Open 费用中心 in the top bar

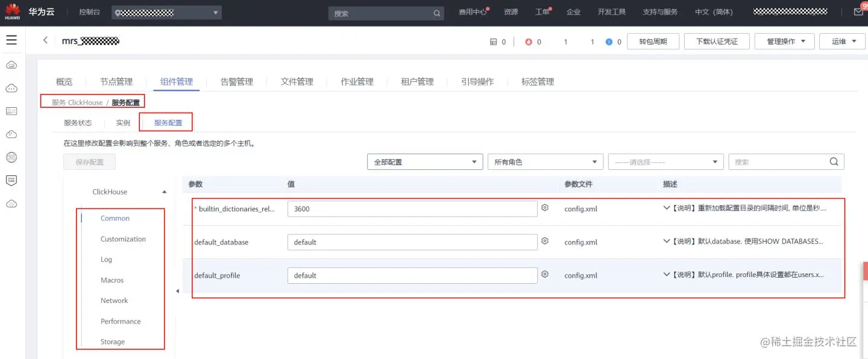click(x=473, y=12)
